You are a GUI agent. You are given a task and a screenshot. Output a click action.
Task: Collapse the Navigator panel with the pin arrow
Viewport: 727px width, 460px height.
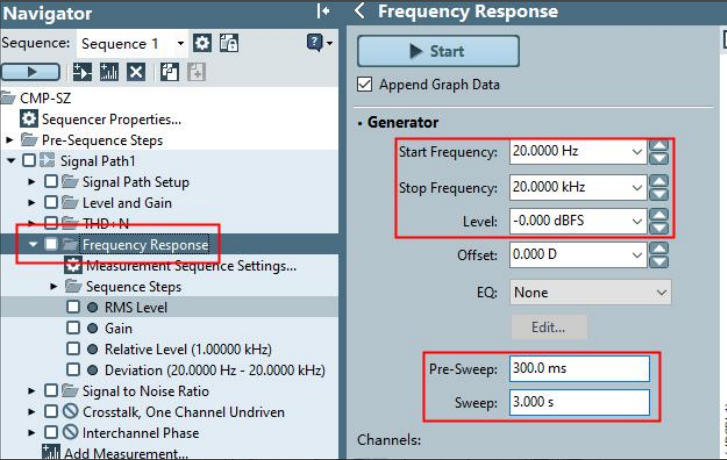tap(323, 11)
